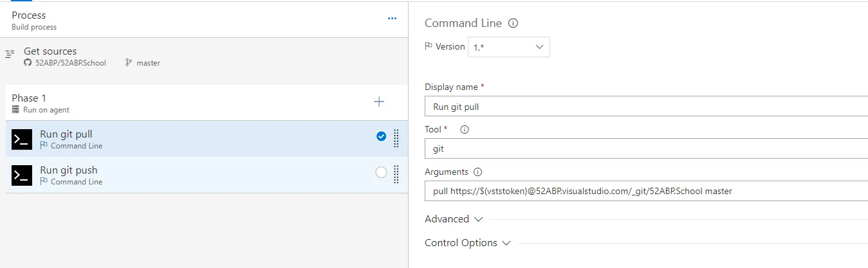Click the Run git pull terminal icon
This screenshot has width=868, height=268.
22,139
